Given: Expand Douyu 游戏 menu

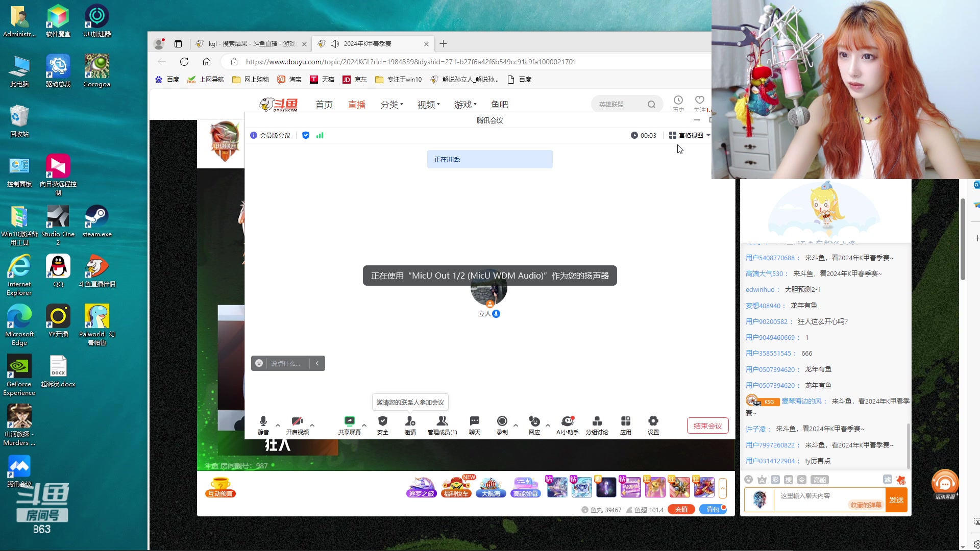Looking at the screenshot, I should tap(465, 105).
